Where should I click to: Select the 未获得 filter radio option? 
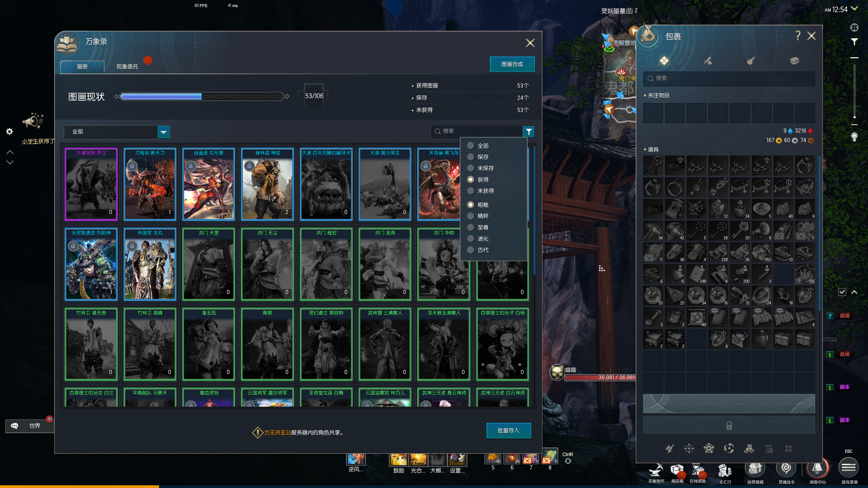(x=471, y=191)
